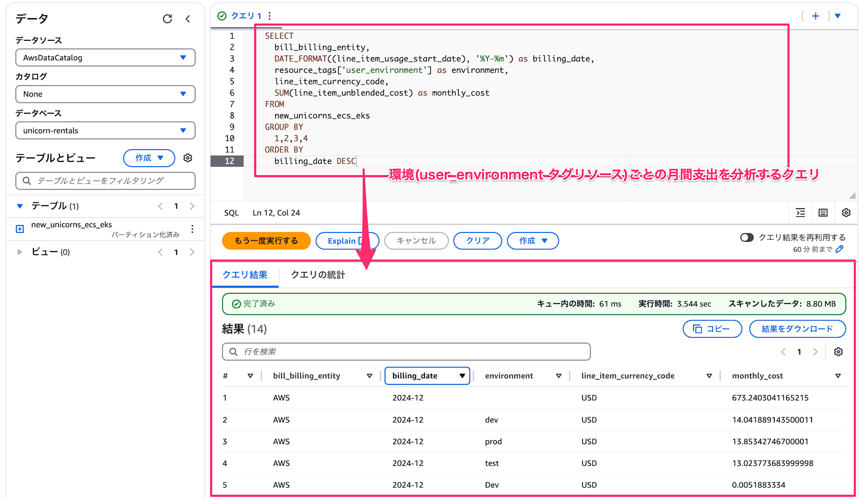The height and width of the screenshot is (498, 868).
Task: Go to the previous results page
Action: (x=783, y=352)
